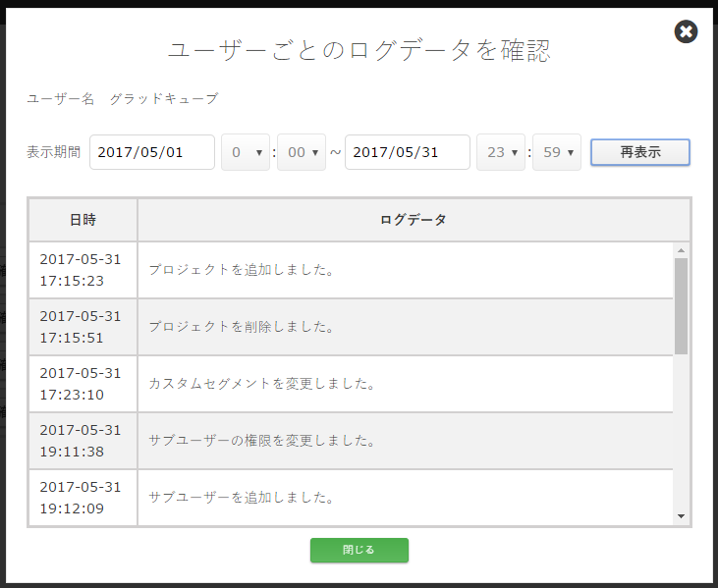The image size is (718, 588).
Task: Open the end minute dropdown showing 59
Action: click(x=556, y=152)
